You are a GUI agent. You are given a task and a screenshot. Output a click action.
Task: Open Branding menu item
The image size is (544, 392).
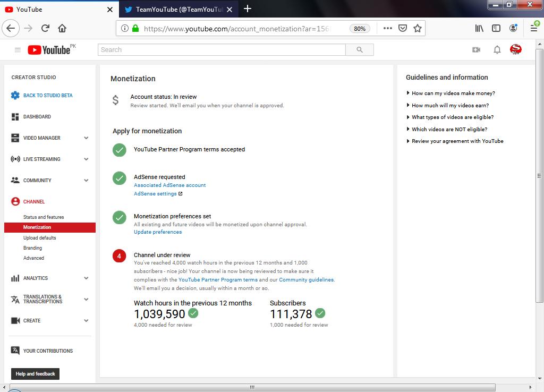point(32,248)
